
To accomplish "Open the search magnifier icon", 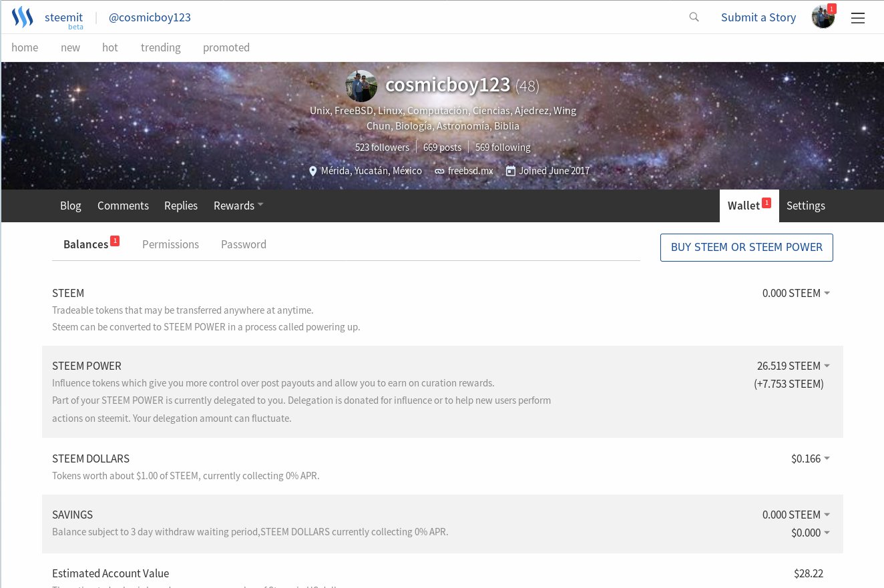I will 694,17.
